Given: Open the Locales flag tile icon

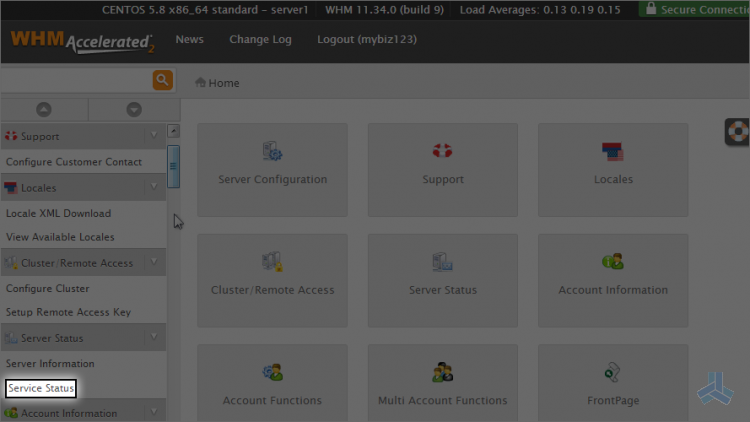Looking at the screenshot, I should 613,152.
